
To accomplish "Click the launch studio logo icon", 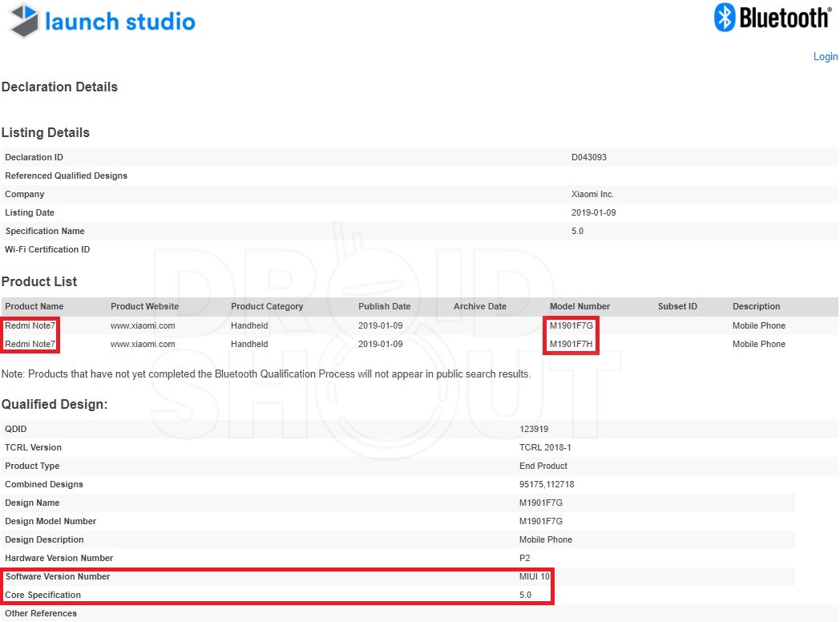I will point(25,20).
